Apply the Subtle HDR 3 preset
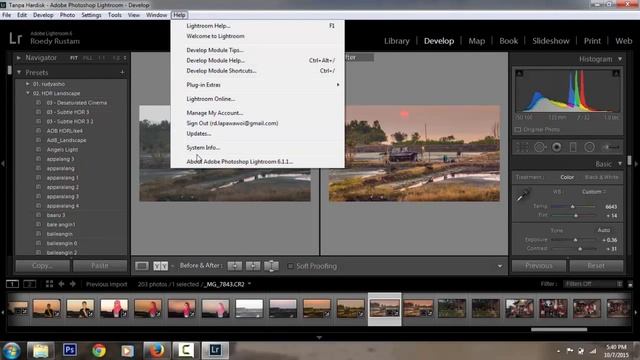Viewport: 640px width, 360px height. [67, 112]
